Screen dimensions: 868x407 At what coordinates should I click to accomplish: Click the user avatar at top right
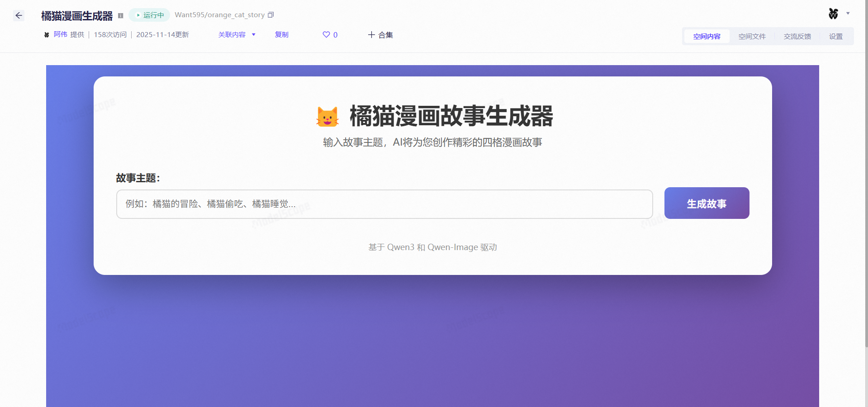833,14
